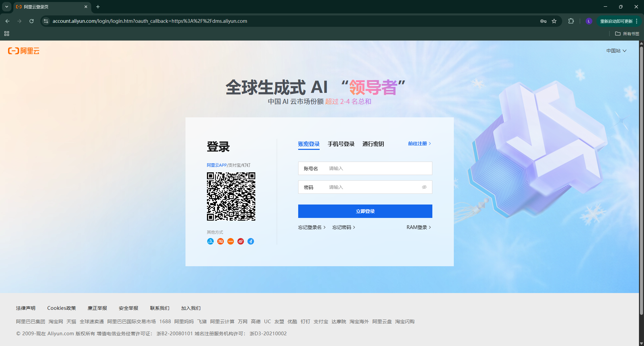Open the Cookies政策 footer link
This screenshot has width=644, height=346.
(x=62, y=308)
